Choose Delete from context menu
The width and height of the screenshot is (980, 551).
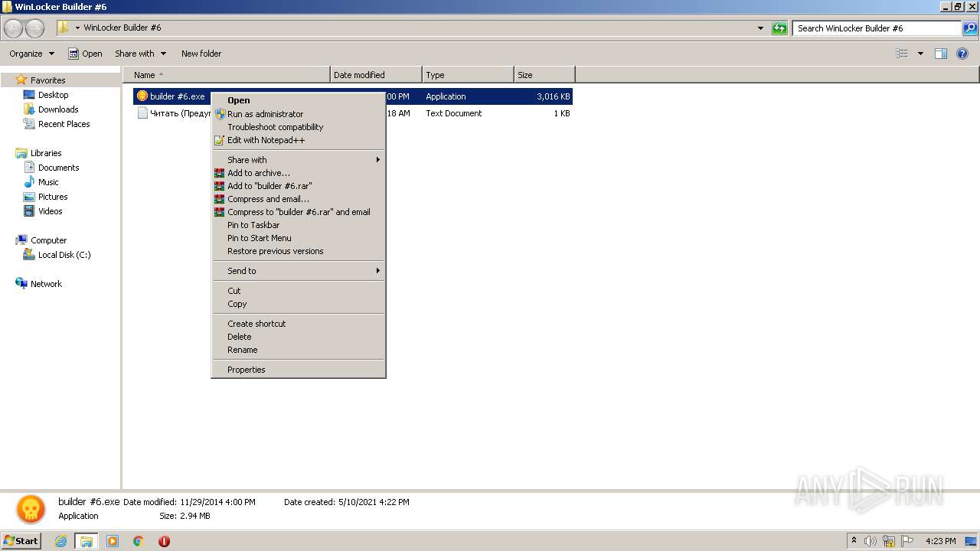tap(298, 337)
